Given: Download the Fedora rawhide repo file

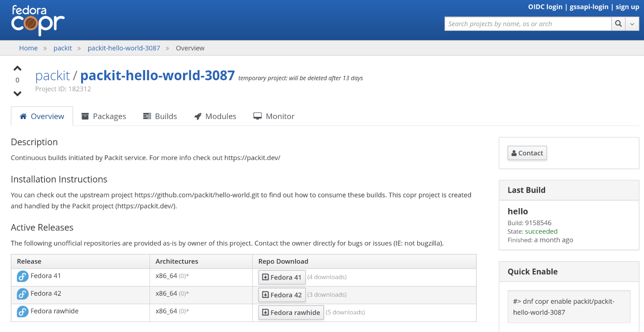Looking at the screenshot, I should [x=291, y=313].
